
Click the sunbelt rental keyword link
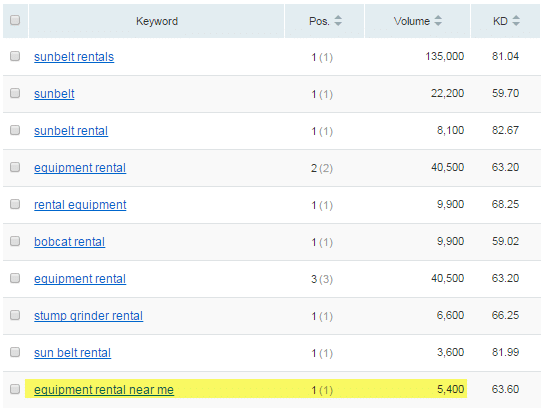(71, 131)
